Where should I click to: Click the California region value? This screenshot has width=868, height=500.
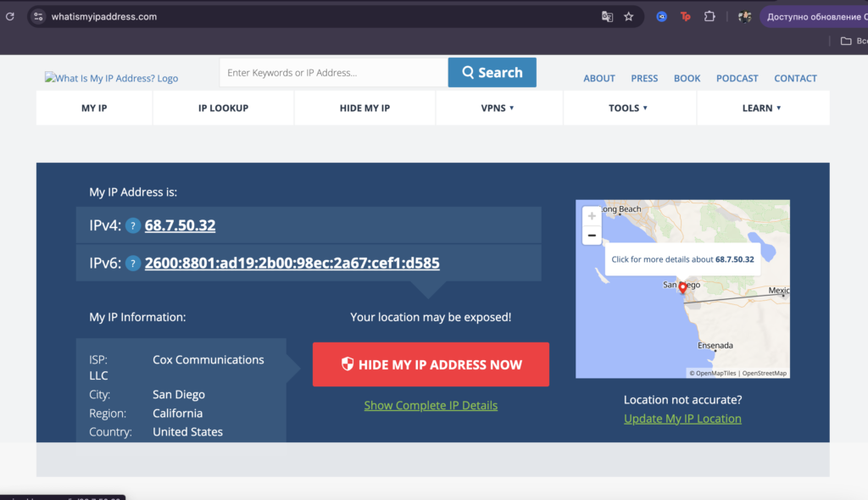[x=178, y=413]
